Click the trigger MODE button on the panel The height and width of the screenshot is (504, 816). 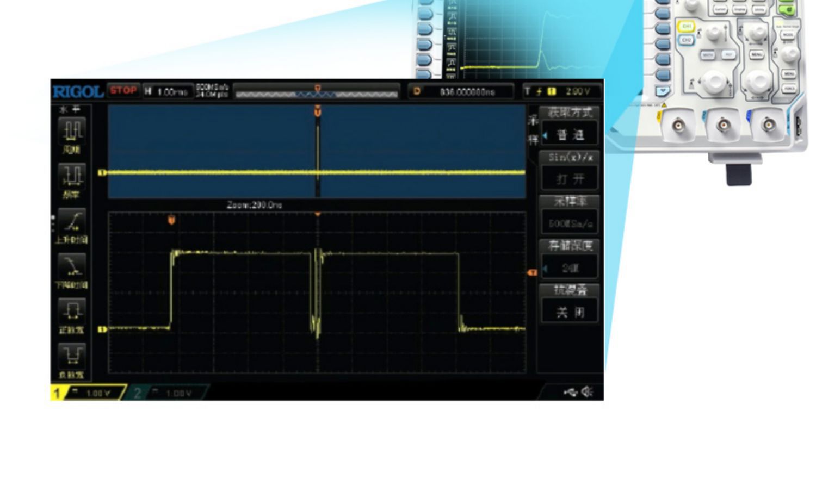click(788, 34)
